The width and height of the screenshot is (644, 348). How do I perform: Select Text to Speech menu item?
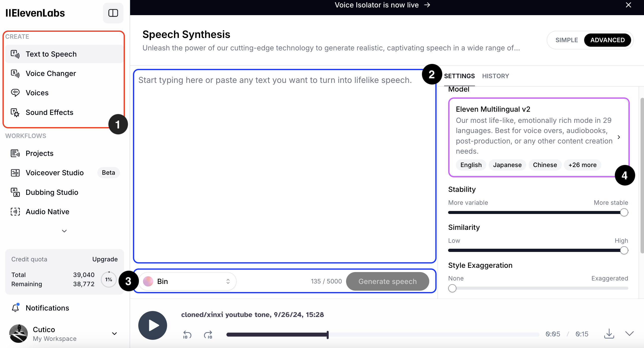click(x=65, y=54)
